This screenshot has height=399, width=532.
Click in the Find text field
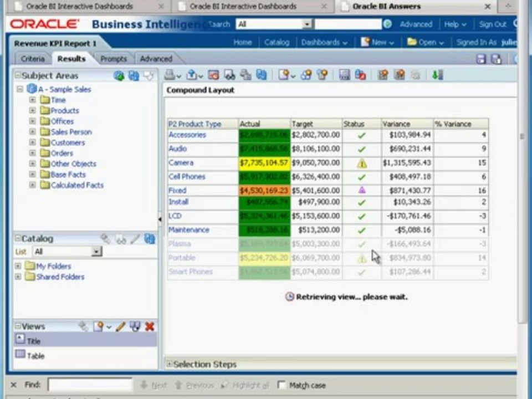coord(90,385)
